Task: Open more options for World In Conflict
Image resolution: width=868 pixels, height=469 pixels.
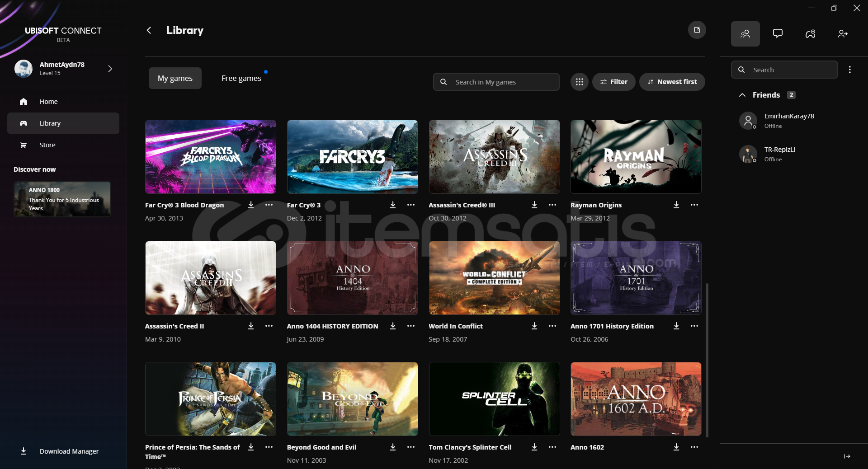Action: pyautogui.click(x=552, y=326)
